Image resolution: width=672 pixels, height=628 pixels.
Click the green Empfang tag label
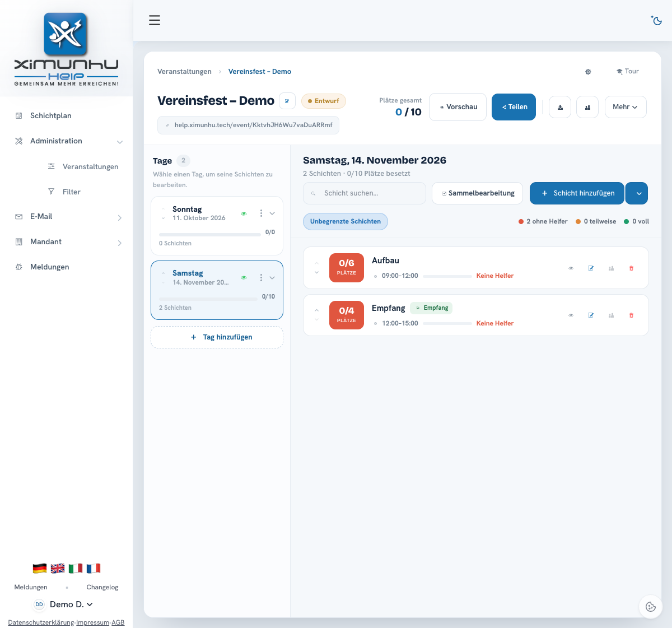pyautogui.click(x=431, y=308)
